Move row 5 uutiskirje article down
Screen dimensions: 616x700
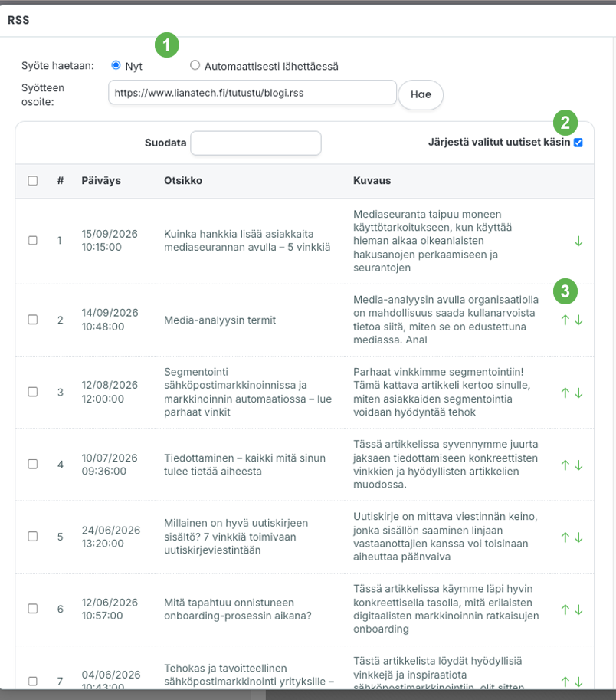coord(578,537)
